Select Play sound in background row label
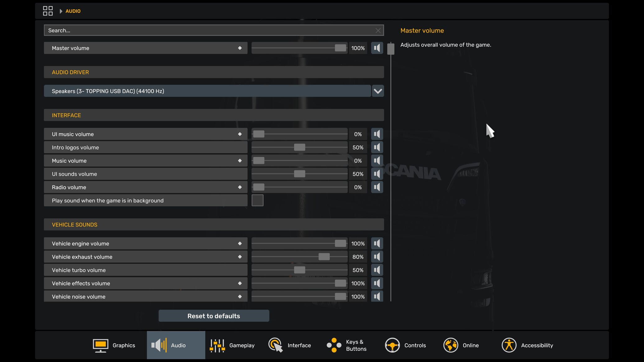 [146, 200]
